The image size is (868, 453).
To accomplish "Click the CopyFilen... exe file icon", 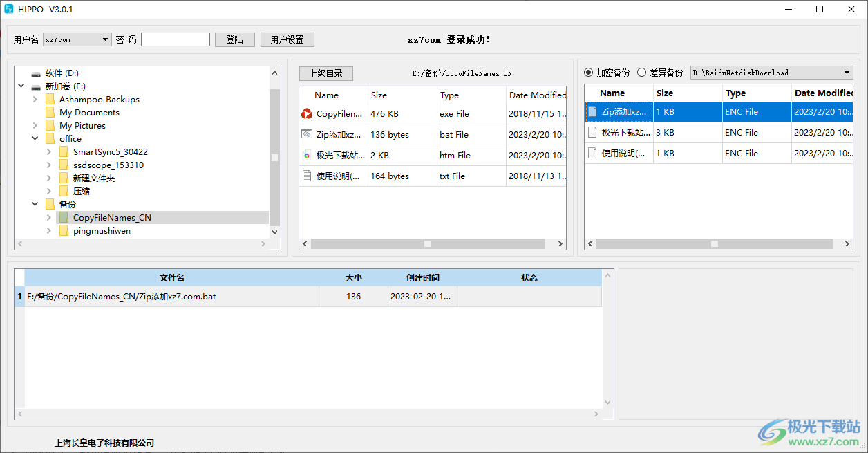I will coord(307,114).
